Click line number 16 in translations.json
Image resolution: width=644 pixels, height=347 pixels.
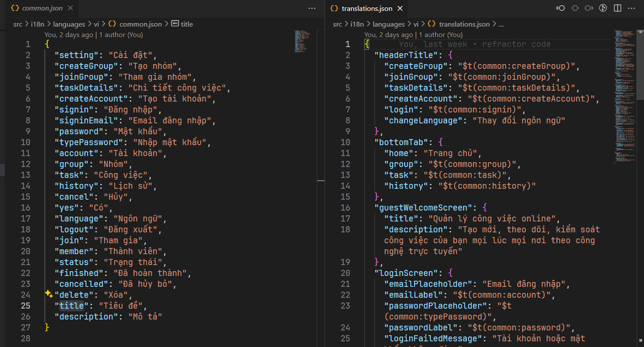tap(345, 208)
